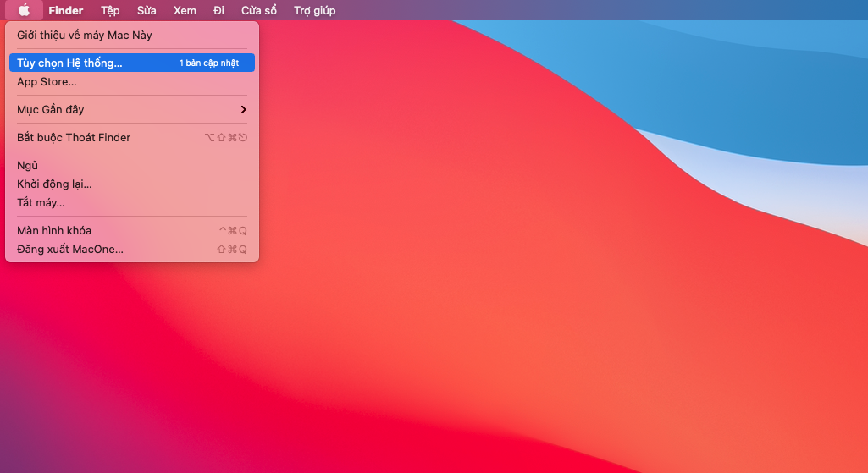Open the Finder menu
The image size is (868, 473).
[x=66, y=10]
